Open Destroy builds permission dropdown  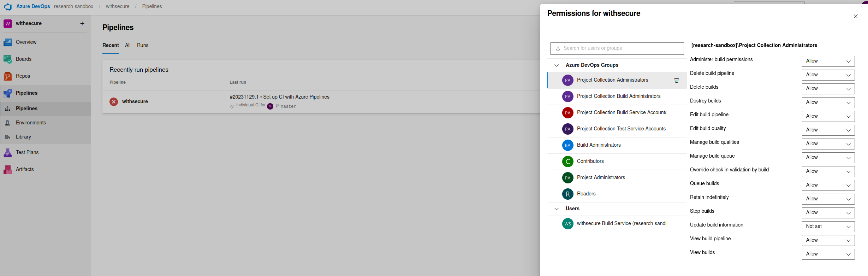pyautogui.click(x=828, y=102)
